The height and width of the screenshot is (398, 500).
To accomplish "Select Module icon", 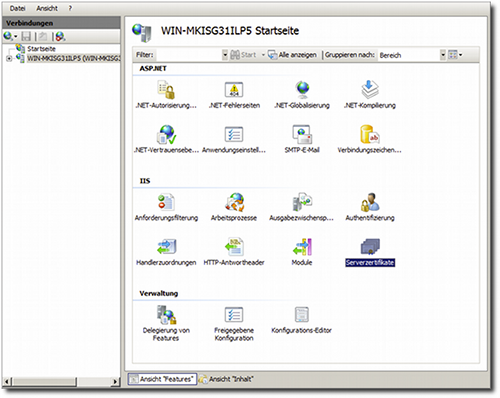I will coord(302,247).
